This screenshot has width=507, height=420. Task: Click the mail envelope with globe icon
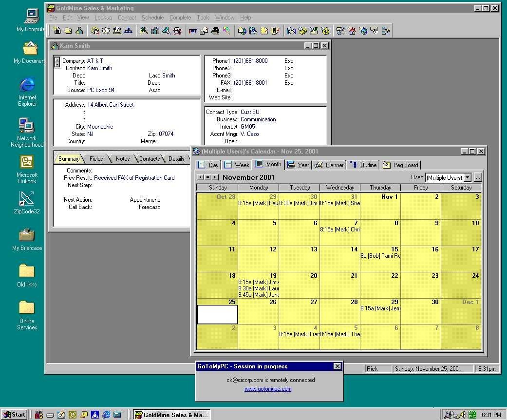[242, 31]
